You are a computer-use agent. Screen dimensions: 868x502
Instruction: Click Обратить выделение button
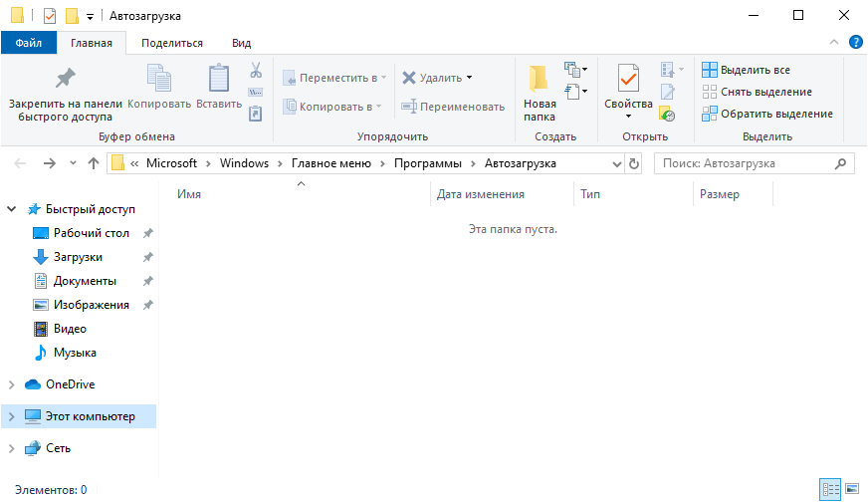tap(766, 114)
